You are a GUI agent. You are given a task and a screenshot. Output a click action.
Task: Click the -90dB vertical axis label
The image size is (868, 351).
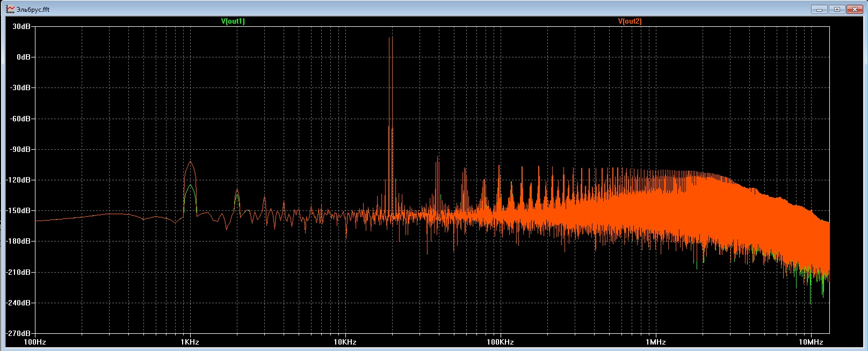point(20,149)
